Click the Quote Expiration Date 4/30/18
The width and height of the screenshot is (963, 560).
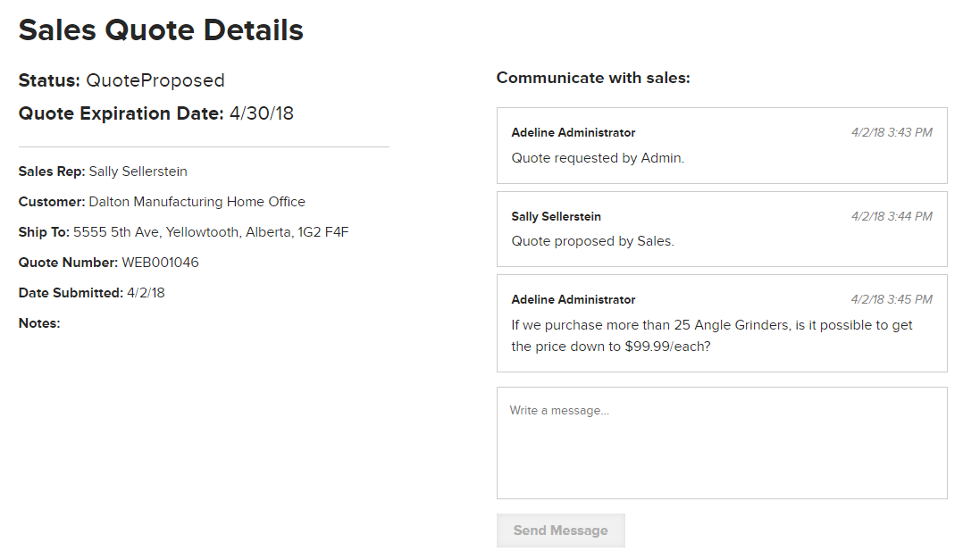(261, 113)
